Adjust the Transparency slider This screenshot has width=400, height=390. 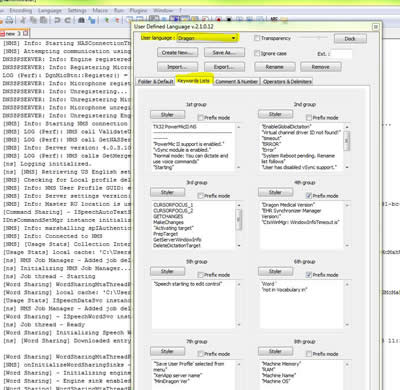314,38
